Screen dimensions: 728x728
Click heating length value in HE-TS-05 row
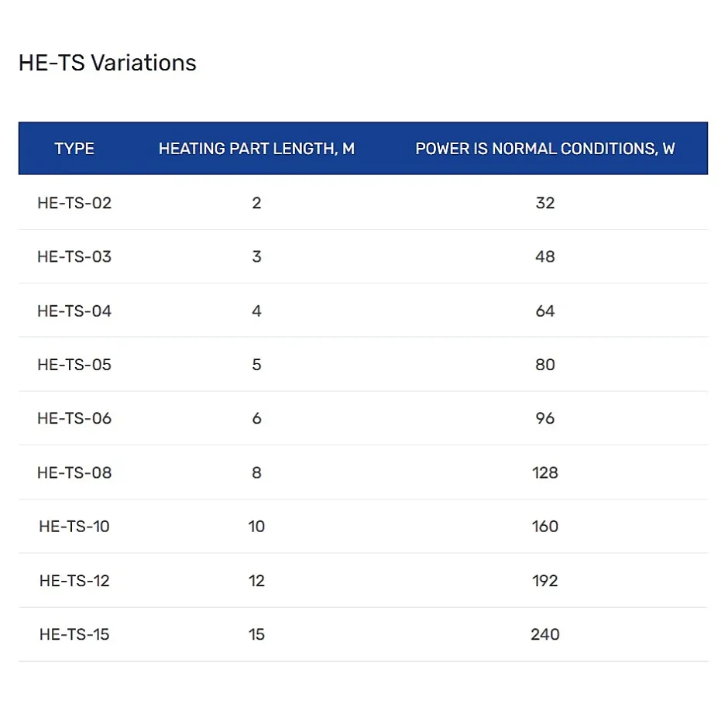(256, 365)
